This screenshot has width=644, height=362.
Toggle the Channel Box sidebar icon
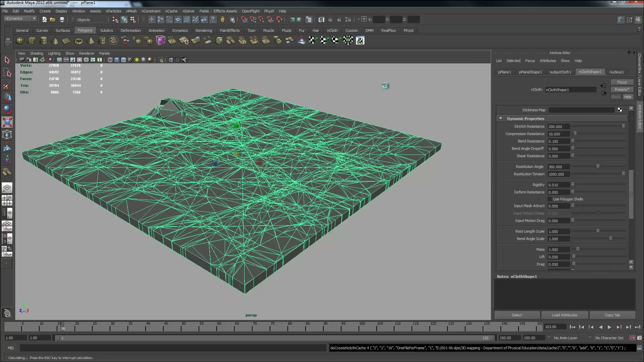tap(638, 20)
